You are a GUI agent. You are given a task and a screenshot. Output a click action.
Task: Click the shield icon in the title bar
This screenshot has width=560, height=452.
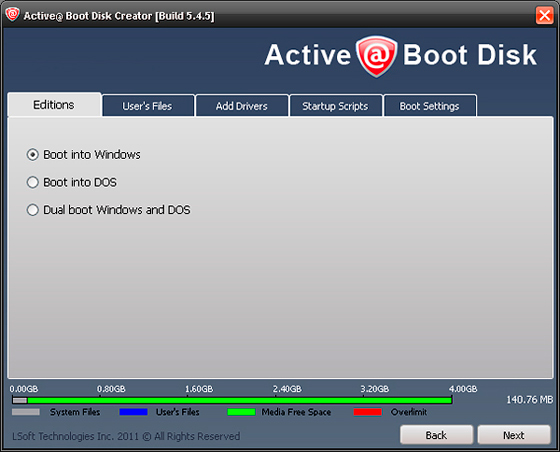point(12,14)
